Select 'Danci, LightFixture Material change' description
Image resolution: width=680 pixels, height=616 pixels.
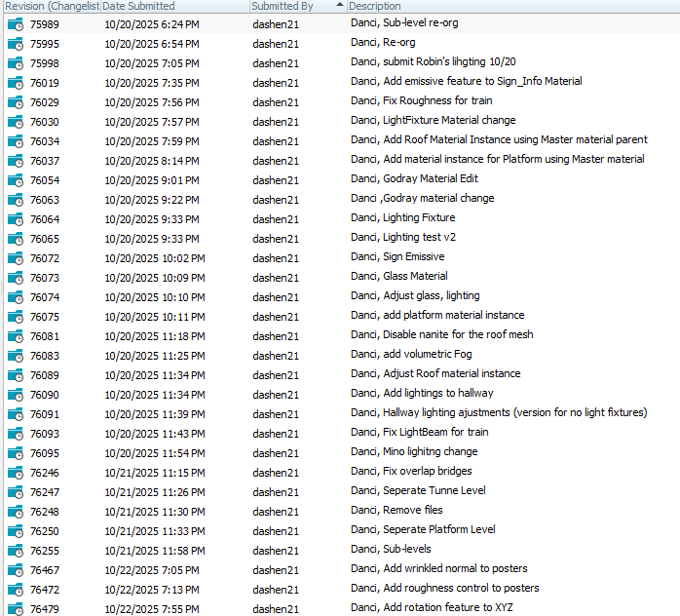pyautogui.click(x=434, y=121)
